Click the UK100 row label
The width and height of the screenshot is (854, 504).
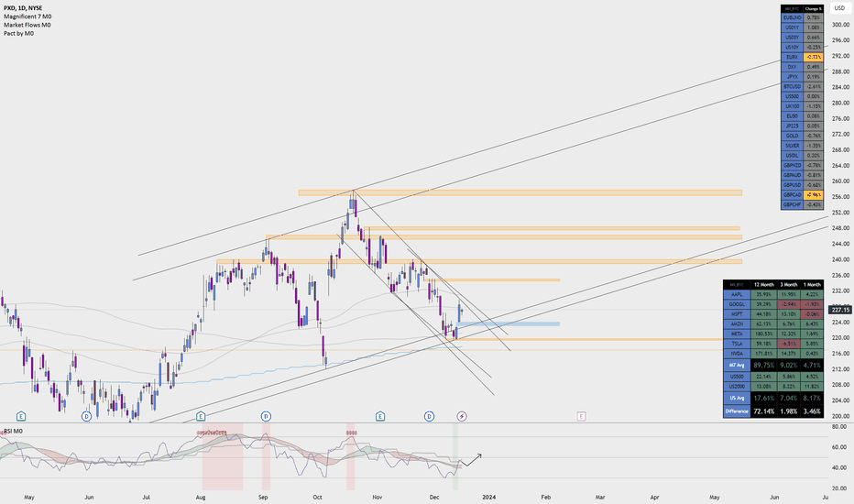click(x=792, y=105)
